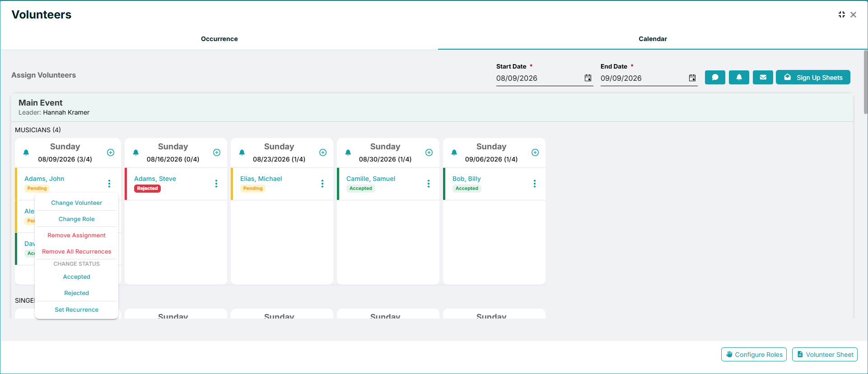Add volunteer to 08/16/2026 Sunday
868x374 pixels.
[x=217, y=152]
